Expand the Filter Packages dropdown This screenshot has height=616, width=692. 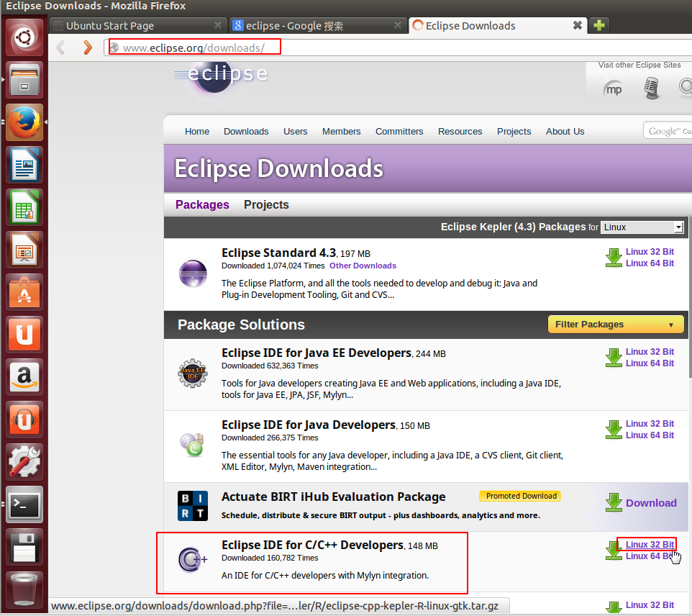tap(616, 325)
